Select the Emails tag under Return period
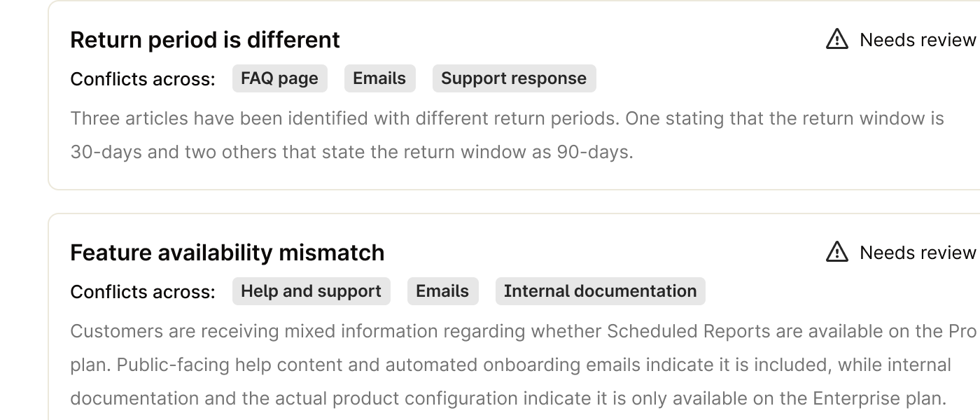980x420 pixels. [x=379, y=78]
